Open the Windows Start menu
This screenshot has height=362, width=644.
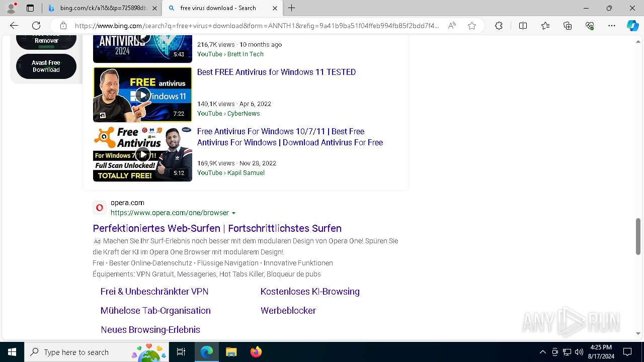pos(12,352)
